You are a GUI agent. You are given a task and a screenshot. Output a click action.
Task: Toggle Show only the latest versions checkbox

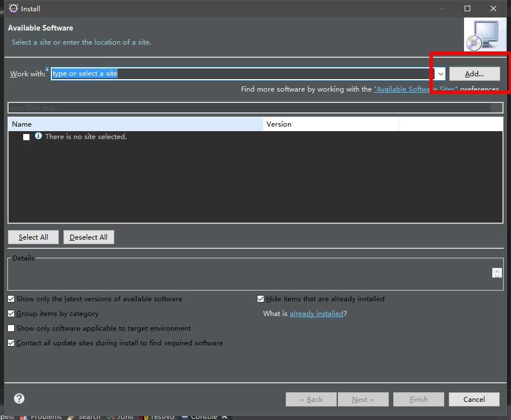pos(11,299)
